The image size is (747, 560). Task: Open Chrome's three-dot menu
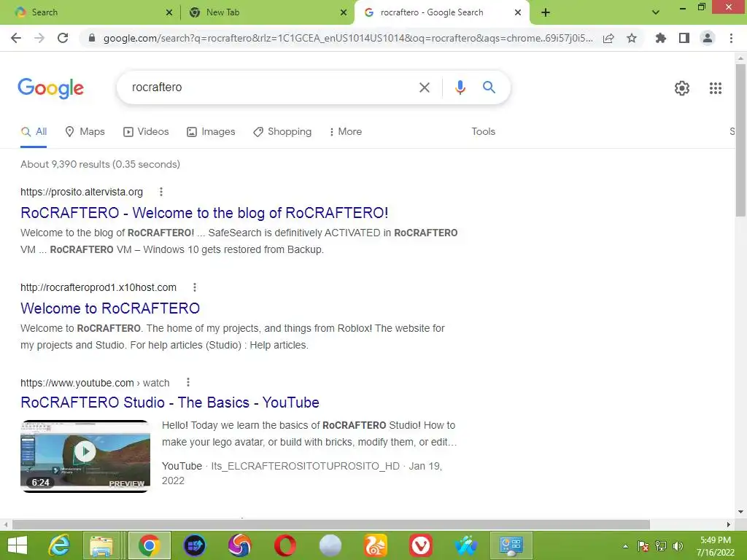tap(731, 38)
